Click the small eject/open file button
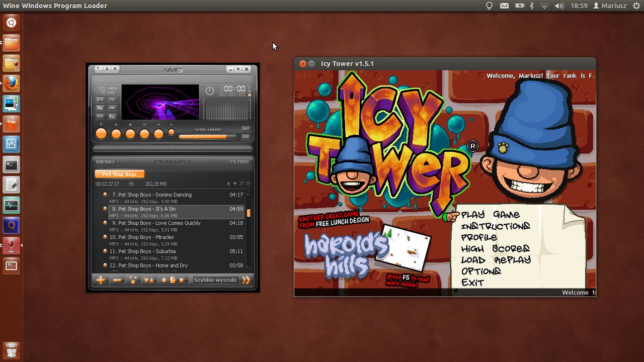Viewport: 644px width, 362px height. [172, 132]
